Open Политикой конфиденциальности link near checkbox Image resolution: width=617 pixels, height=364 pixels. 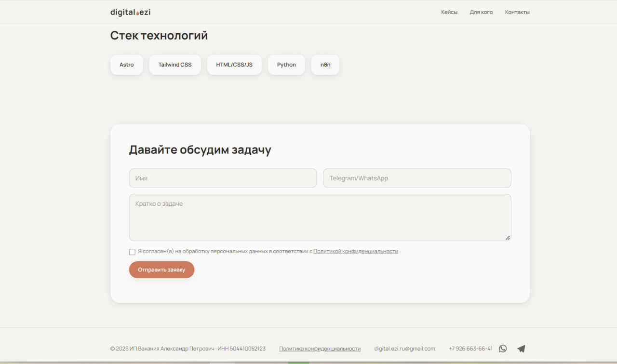point(356,251)
